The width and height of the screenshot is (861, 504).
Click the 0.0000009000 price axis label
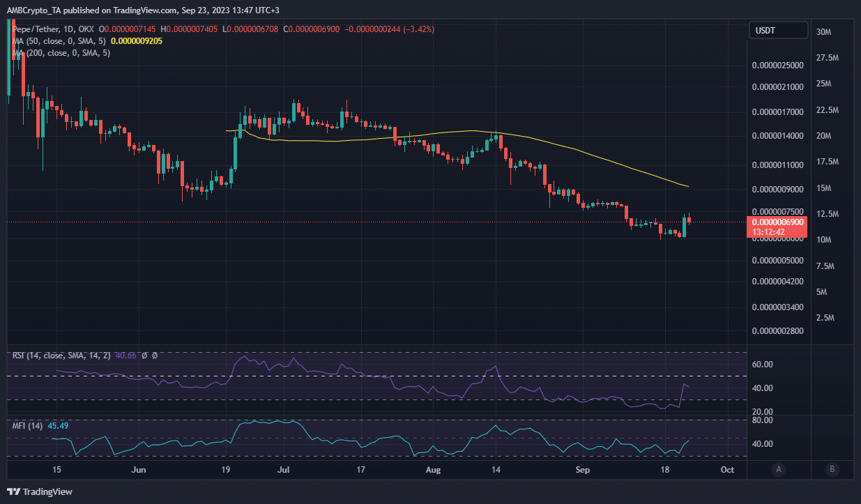coord(778,189)
